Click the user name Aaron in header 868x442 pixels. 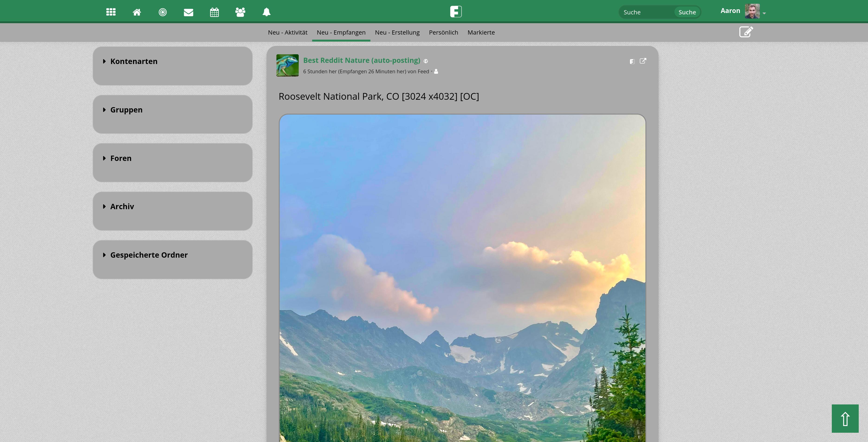pos(730,11)
